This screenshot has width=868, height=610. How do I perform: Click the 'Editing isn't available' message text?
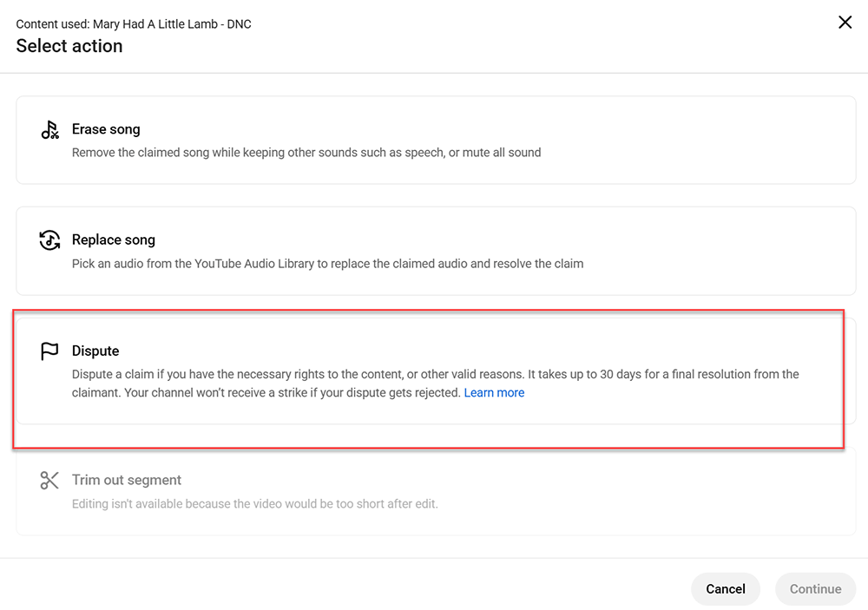254,504
